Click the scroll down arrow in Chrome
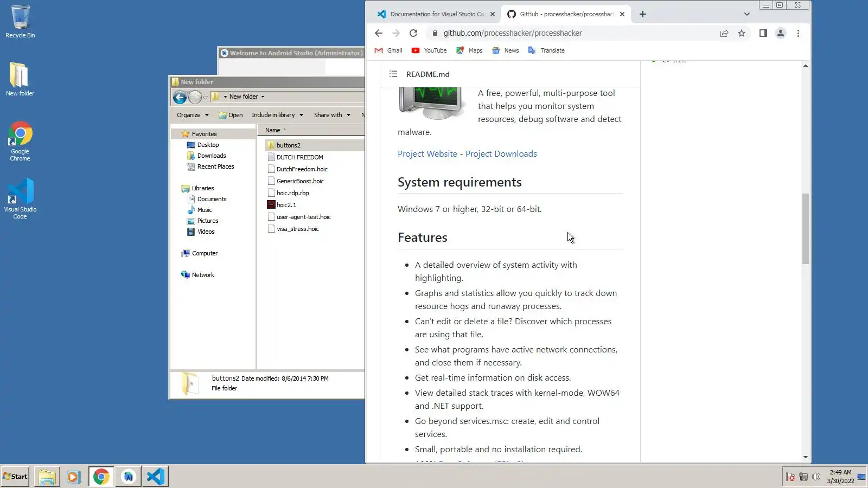Viewport: 868px width, 488px height. pyautogui.click(x=806, y=457)
